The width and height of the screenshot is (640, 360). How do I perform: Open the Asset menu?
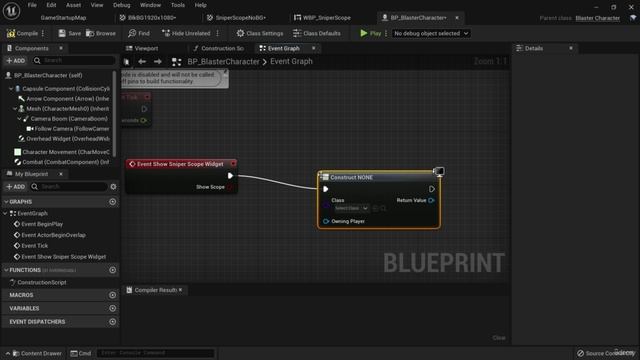[73, 5]
